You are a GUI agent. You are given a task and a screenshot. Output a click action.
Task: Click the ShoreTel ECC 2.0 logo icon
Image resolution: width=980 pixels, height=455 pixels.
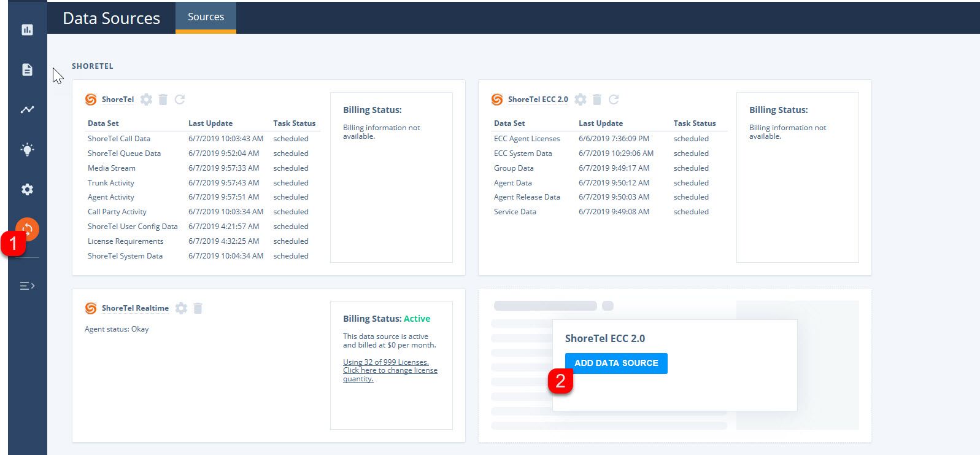497,99
